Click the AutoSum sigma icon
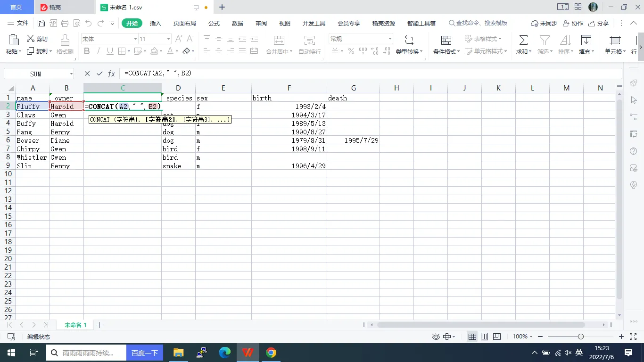 click(x=523, y=40)
